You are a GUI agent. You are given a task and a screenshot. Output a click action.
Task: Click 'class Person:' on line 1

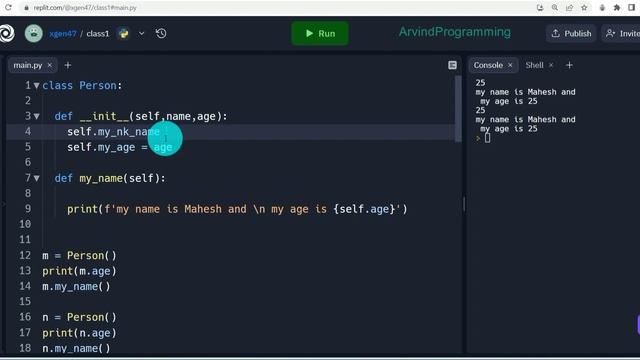82,86
